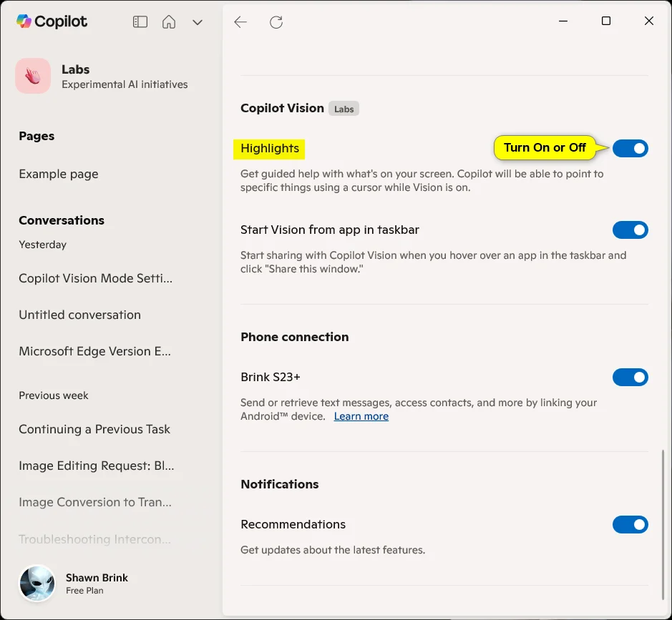Image resolution: width=672 pixels, height=620 pixels.
Task: Open Image Editing Request: Bl... conversation
Action: pyautogui.click(x=97, y=466)
